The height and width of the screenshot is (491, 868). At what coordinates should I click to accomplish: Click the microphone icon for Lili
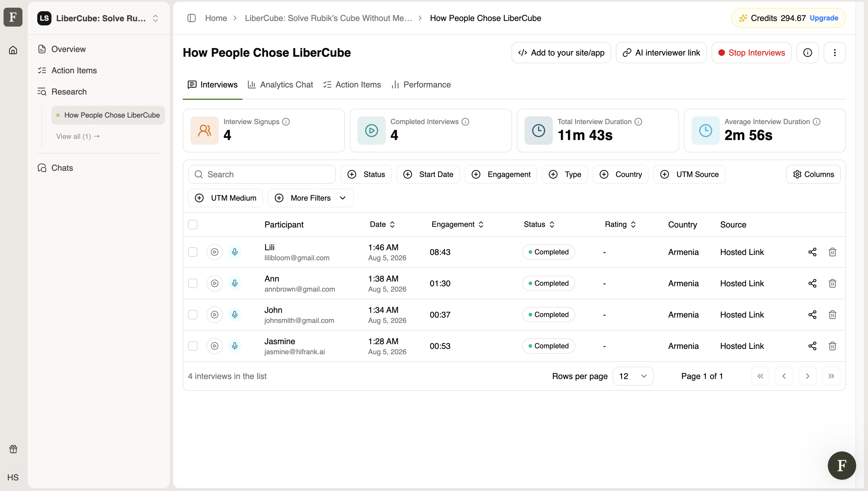point(234,252)
